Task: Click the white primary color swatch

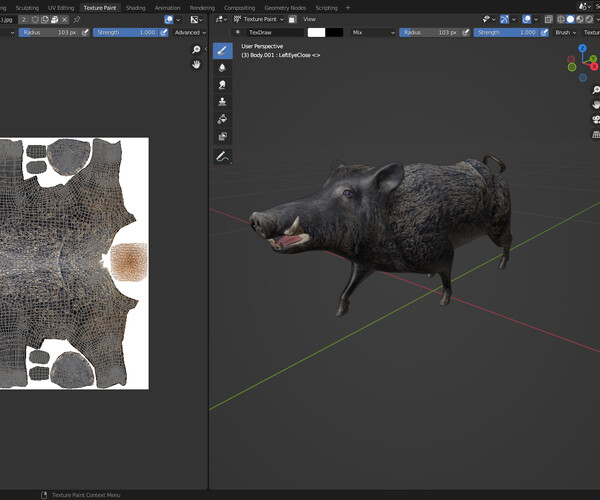Action: pyautogui.click(x=316, y=33)
